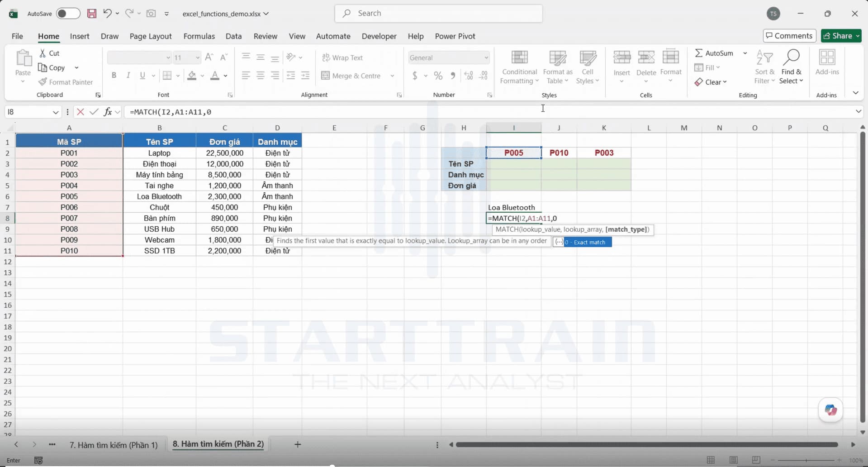This screenshot has width=868, height=467.
Task: Open the Formulas ribbon tab
Action: pyautogui.click(x=199, y=36)
